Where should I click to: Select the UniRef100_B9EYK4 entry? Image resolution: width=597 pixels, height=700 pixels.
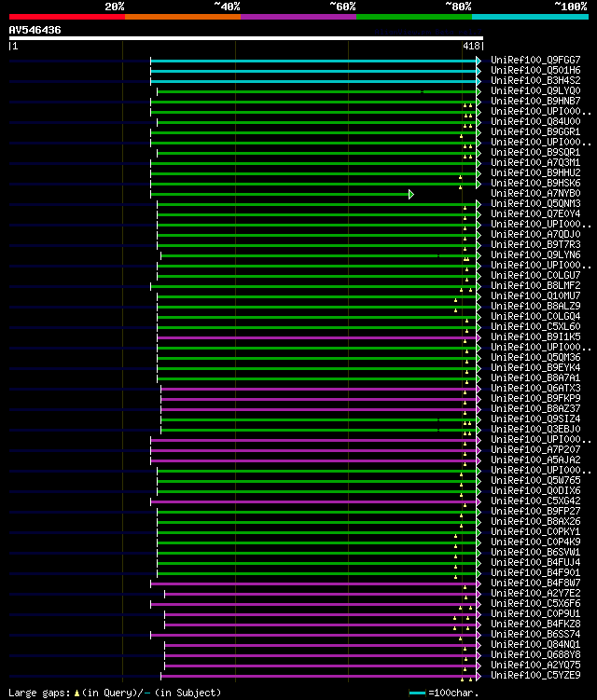[535, 368]
